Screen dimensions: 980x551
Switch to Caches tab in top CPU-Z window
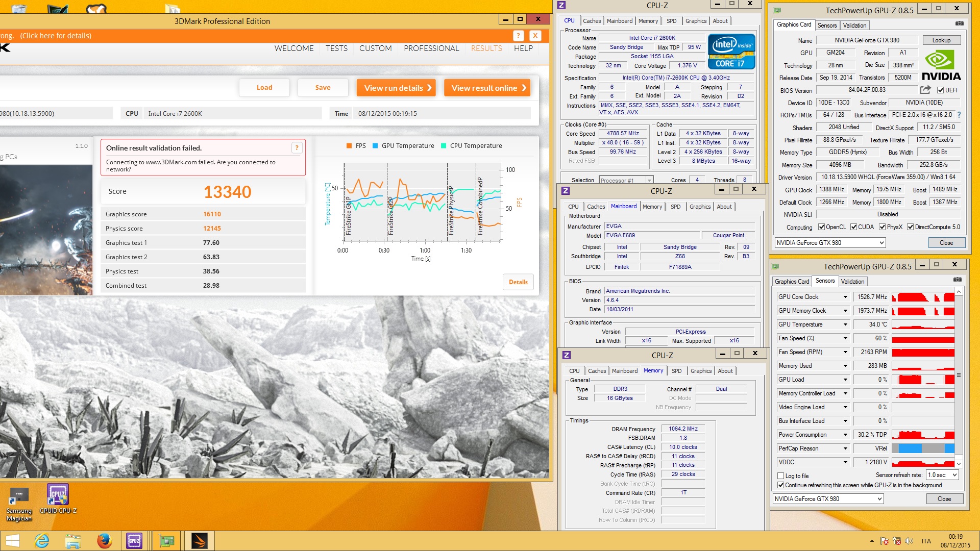[x=592, y=21]
